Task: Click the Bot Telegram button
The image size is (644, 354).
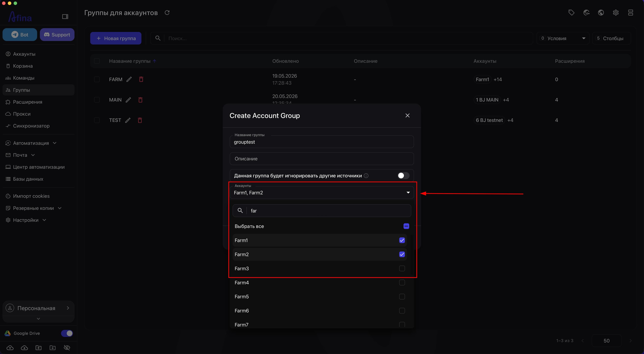Action: coord(20,35)
